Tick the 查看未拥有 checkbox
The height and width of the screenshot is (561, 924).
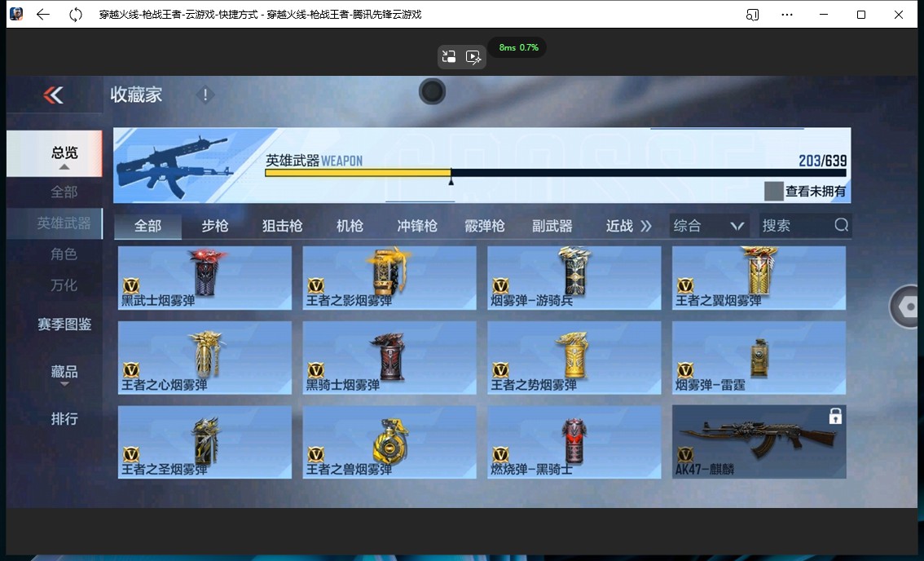click(773, 191)
